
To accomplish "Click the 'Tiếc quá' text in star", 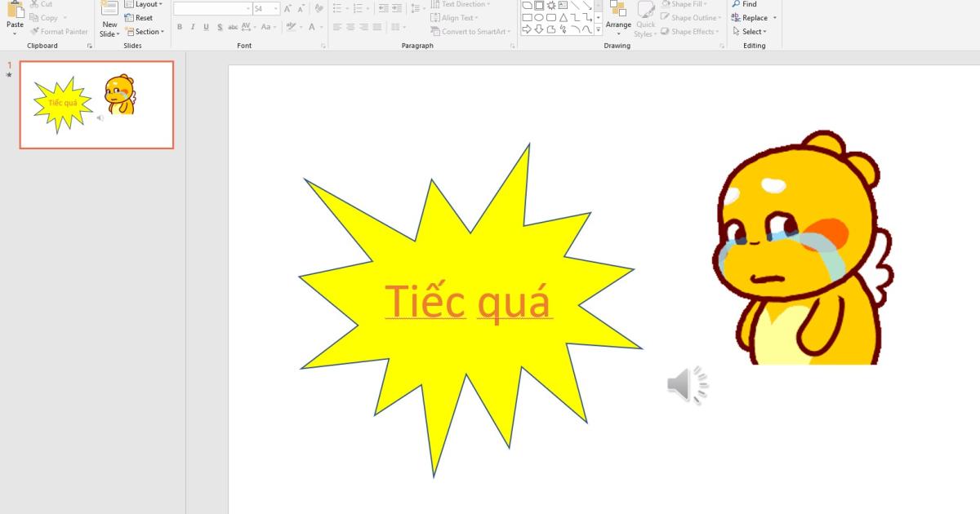I will [x=468, y=302].
